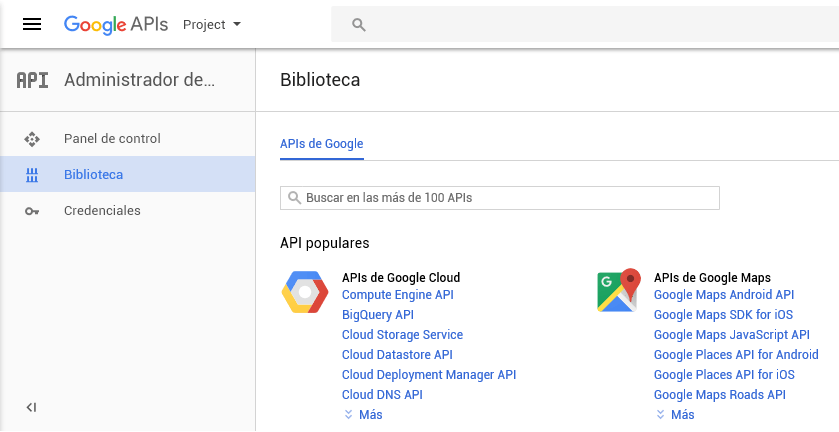Open the hamburger navigation menu

(32, 24)
